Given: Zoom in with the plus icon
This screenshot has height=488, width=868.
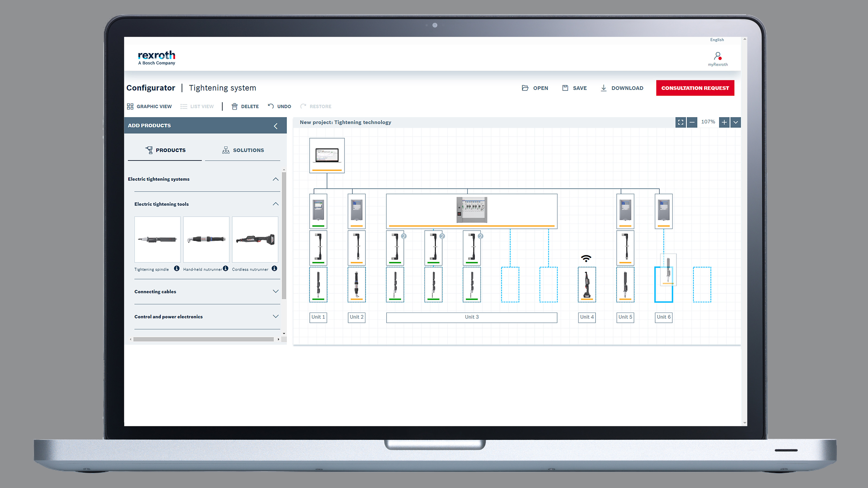Looking at the screenshot, I should click(x=724, y=122).
